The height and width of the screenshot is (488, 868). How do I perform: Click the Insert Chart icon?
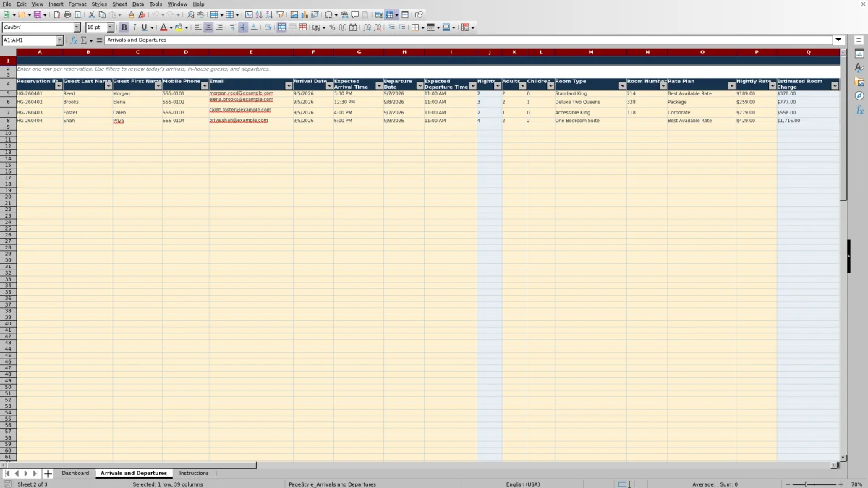305,14
